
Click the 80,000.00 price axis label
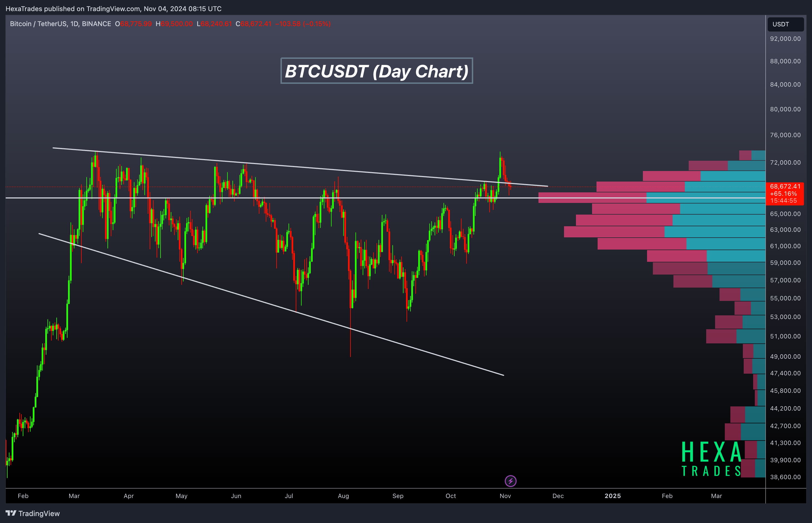coord(785,109)
